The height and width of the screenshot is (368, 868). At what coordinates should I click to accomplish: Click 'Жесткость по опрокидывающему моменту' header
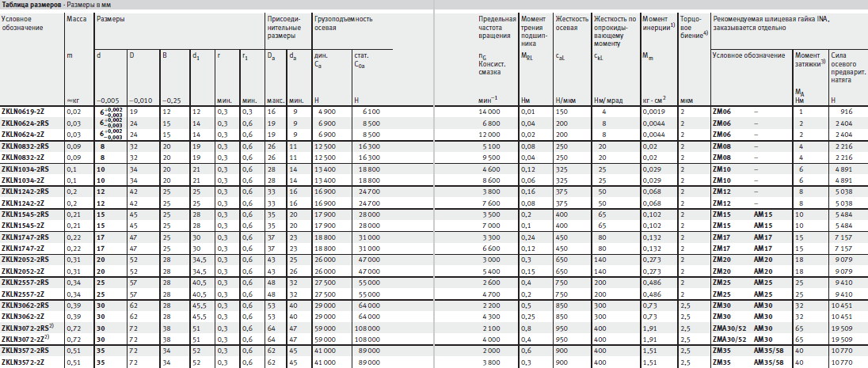pyautogui.click(x=614, y=31)
